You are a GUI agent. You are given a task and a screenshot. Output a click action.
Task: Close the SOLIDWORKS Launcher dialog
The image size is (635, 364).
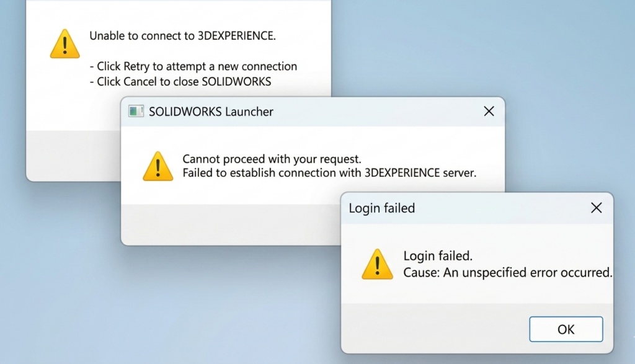[489, 112]
